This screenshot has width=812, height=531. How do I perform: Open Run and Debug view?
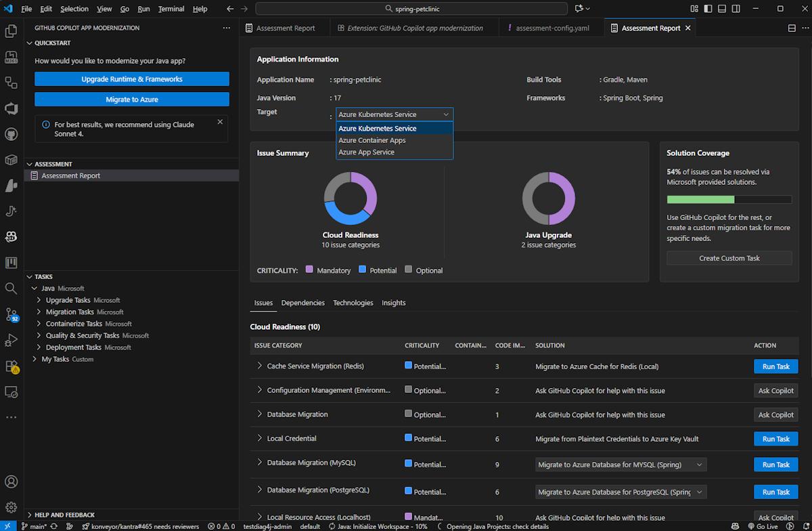click(11, 340)
